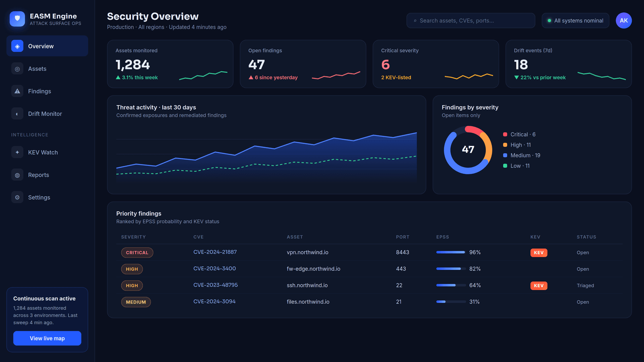Click the files.northwind.io asset
644x362 pixels.
(x=308, y=302)
